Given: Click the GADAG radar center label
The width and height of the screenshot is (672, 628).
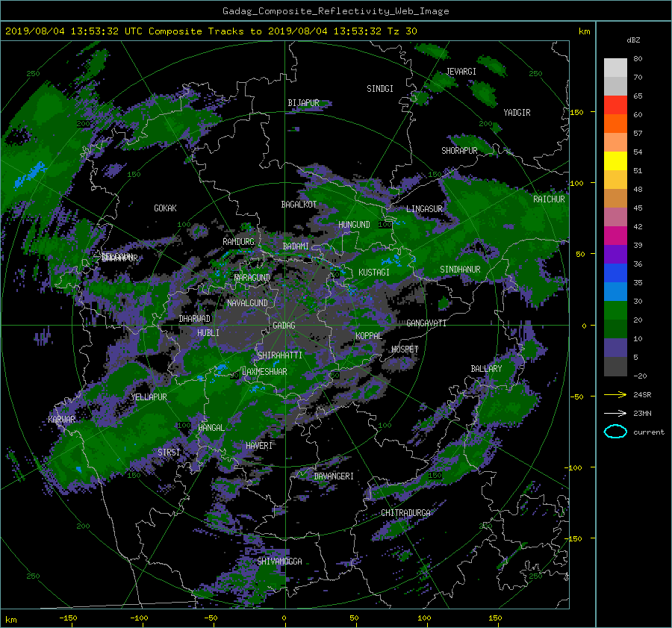Looking at the screenshot, I should pyautogui.click(x=284, y=326).
